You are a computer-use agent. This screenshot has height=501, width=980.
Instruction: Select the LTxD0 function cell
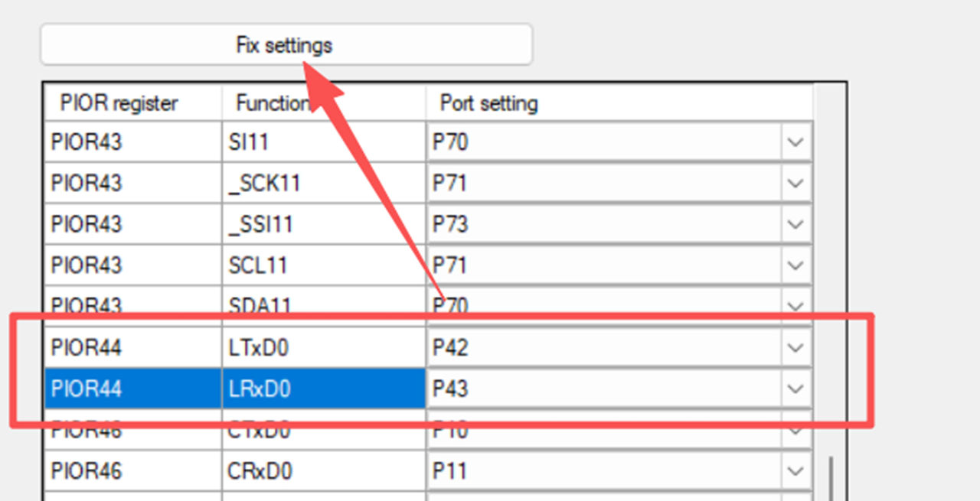[x=323, y=348]
